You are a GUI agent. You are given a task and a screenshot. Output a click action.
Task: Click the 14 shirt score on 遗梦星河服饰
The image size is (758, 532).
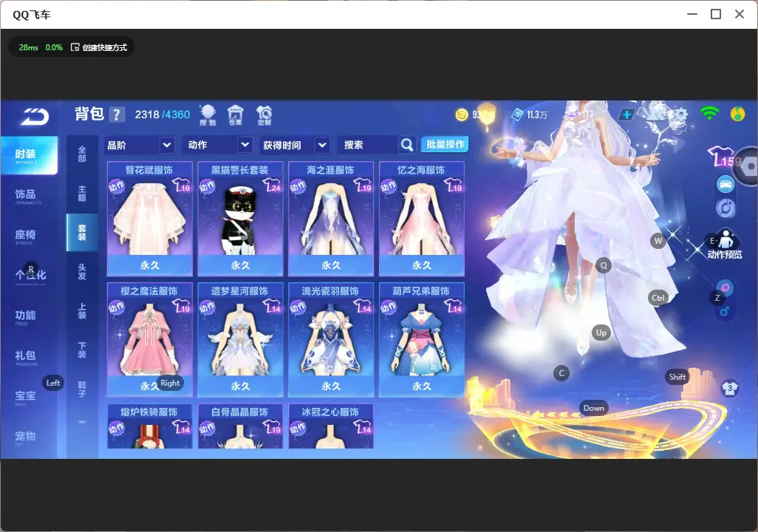(x=272, y=306)
